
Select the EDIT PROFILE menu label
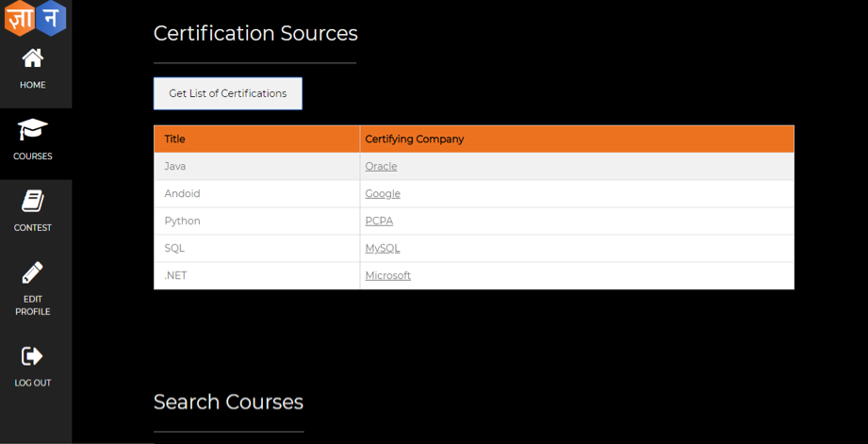(x=33, y=305)
